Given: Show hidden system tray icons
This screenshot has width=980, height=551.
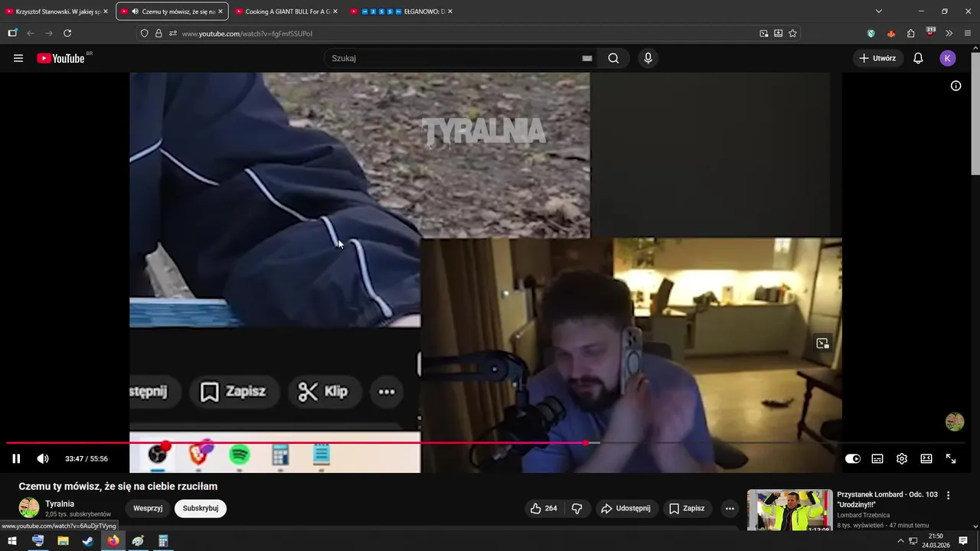Looking at the screenshot, I should (x=900, y=541).
